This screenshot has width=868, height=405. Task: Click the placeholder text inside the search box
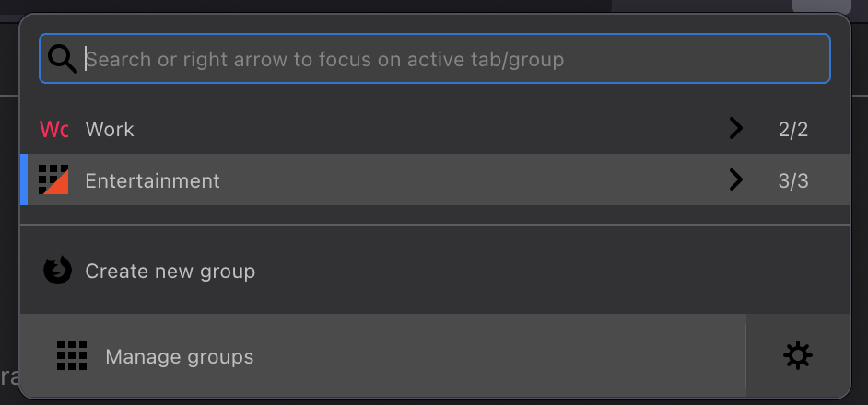(x=324, y=60)
